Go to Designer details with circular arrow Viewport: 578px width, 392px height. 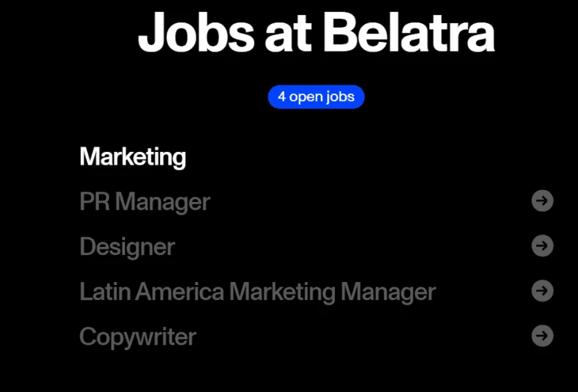pyautogui.click(x=542, y=246)
